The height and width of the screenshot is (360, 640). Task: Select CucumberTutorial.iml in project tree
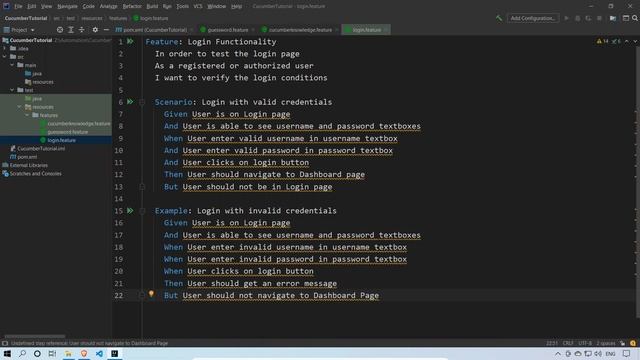(41, 149)
